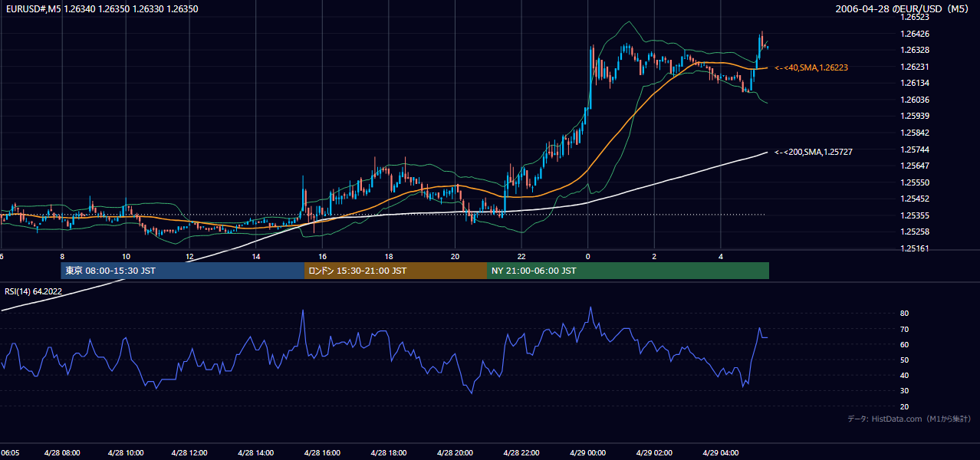The height and width of the screenshot is (460, 980).
Task: Click price axis value 1.25842
Action: click(x=914, y=133)
